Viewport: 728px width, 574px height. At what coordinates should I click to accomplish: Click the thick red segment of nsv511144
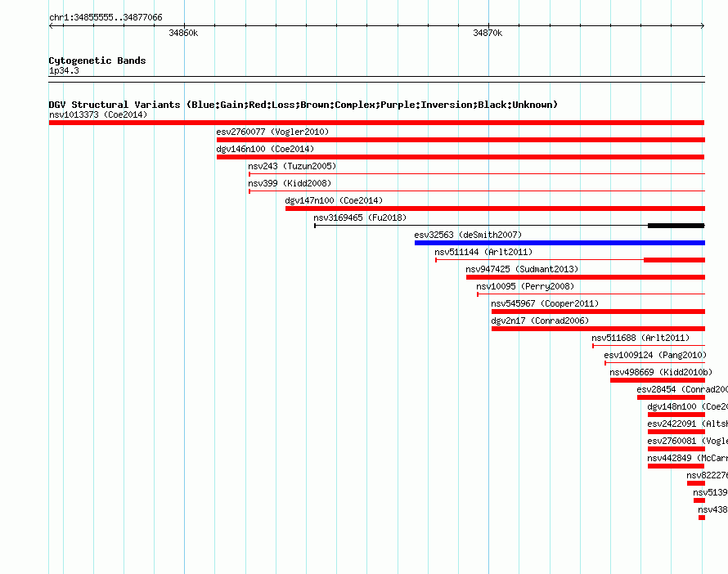click(x=674, y=260)
